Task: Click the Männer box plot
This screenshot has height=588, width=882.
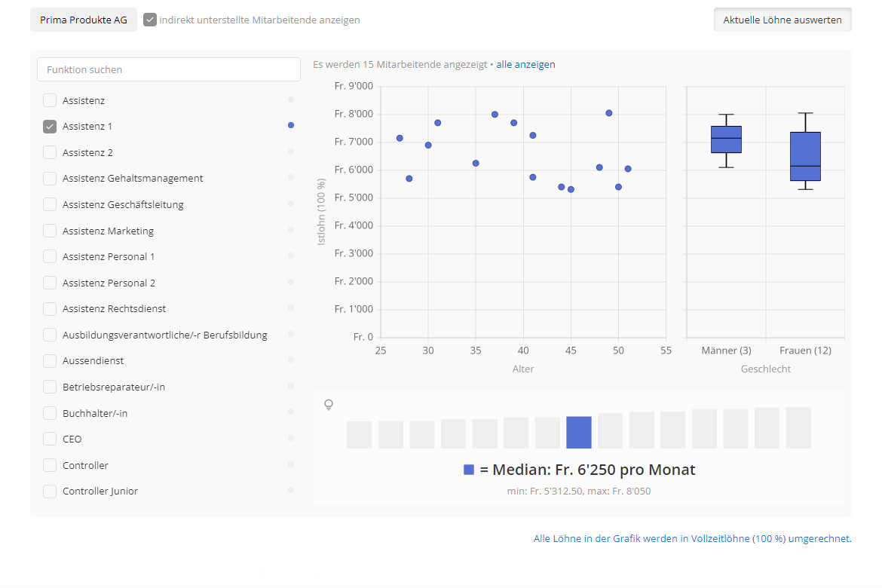Action: click(x=726, y=139)
